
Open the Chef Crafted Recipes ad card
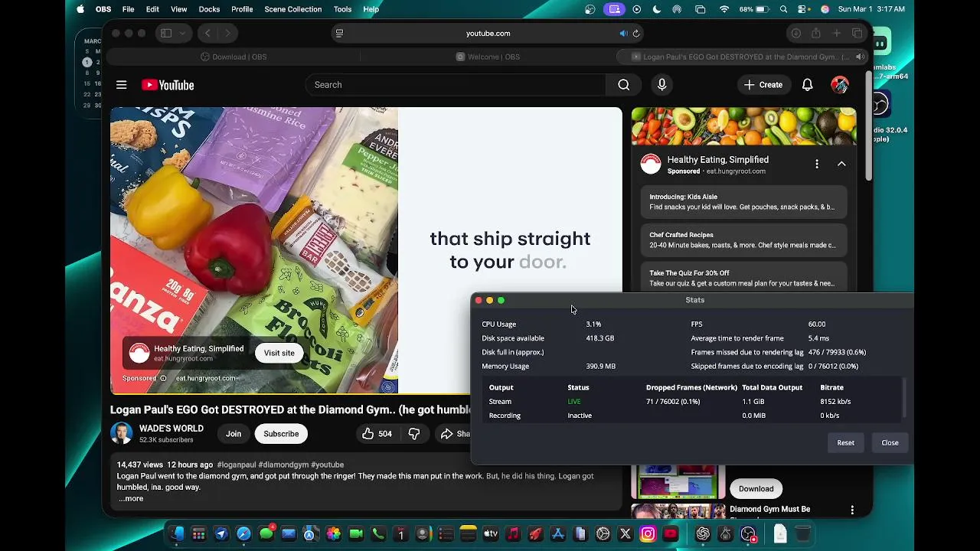[x=743, y=240]
